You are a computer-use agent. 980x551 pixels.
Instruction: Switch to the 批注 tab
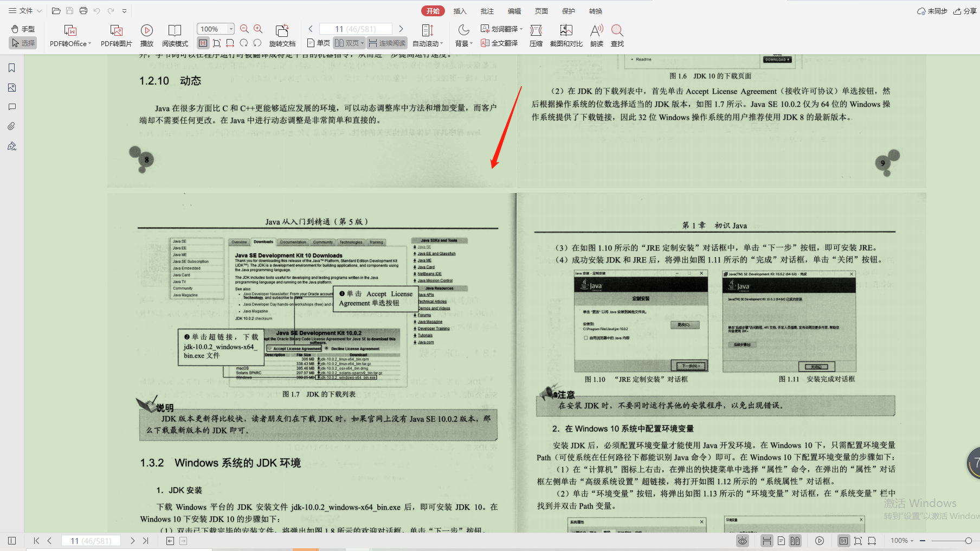click(487, 11)
